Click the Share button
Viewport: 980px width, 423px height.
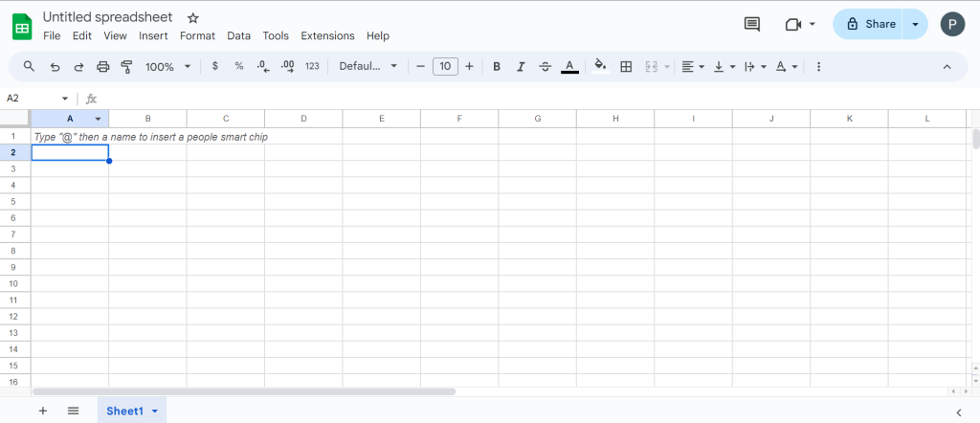tap(867, 24)
